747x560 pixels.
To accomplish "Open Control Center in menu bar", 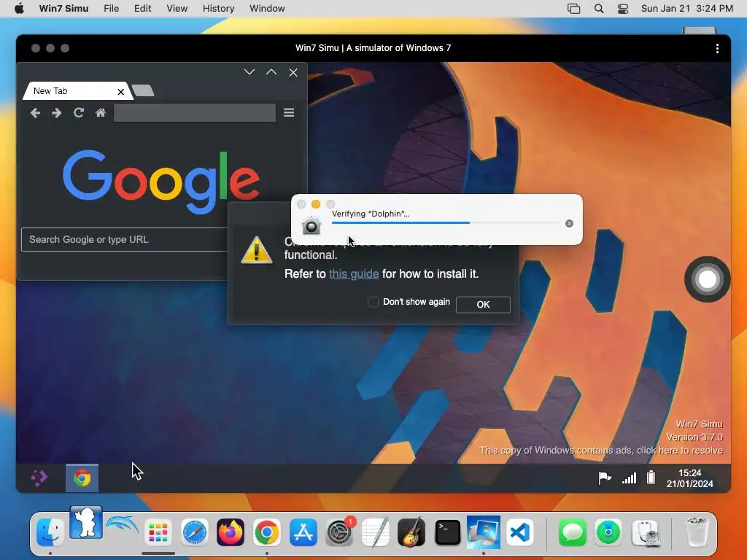I will [x=623, y=9].
